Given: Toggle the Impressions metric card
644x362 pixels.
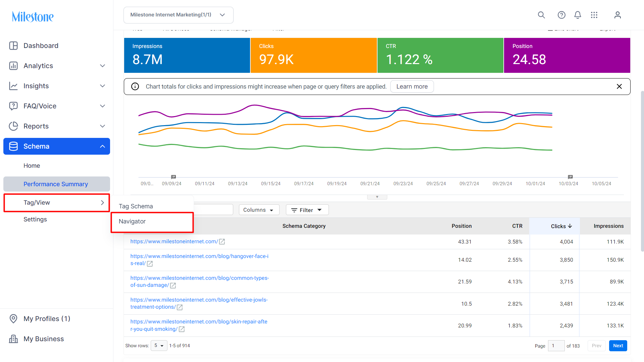Looking at the screenshot, I should [x=187, y=55].
